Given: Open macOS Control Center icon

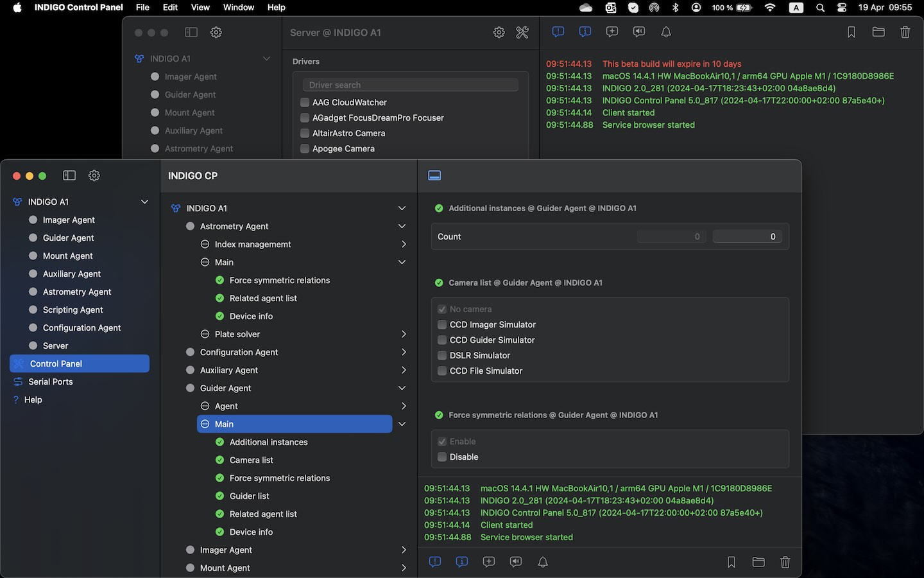Looking at the screenshot, I should point(842,8).
